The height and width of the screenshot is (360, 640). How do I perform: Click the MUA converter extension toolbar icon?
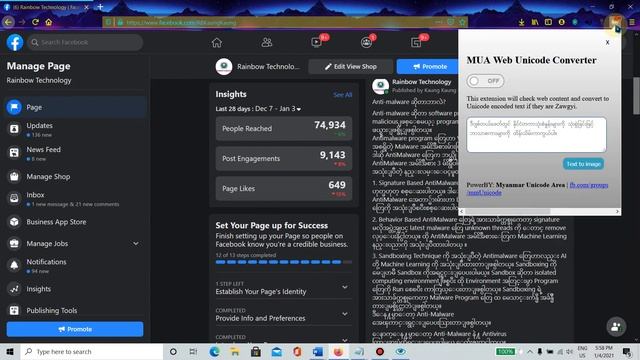[616, 21]
